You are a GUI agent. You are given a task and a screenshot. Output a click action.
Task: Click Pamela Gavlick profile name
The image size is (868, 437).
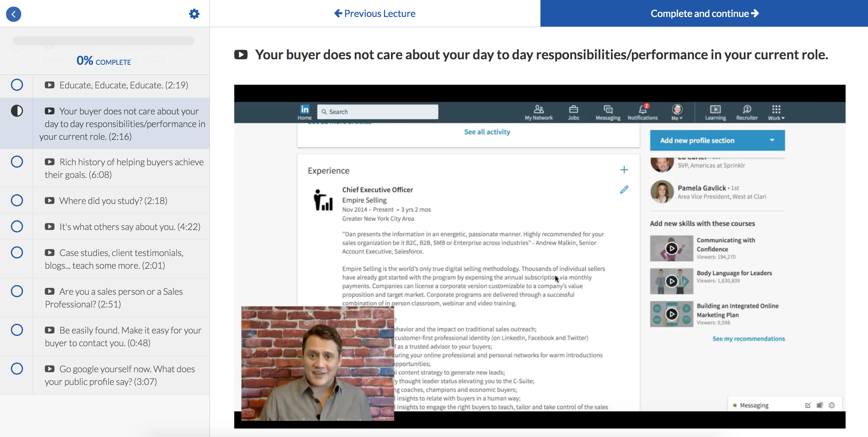click(702, 188)
